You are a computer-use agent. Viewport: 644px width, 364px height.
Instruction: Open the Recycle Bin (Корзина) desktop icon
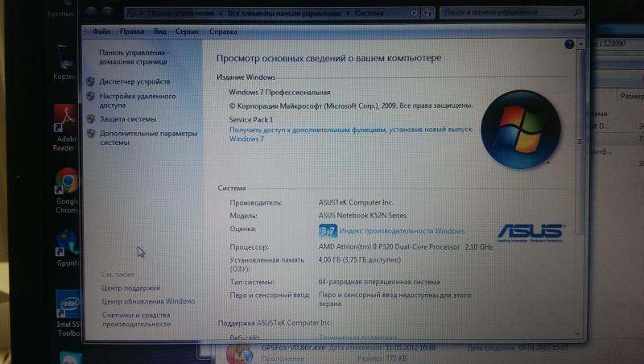pos(65,62)
